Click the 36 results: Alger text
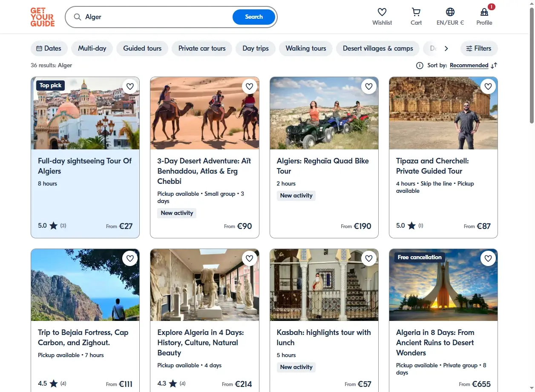This screenshot has width=535, height=392. click(x=52, y=66)
